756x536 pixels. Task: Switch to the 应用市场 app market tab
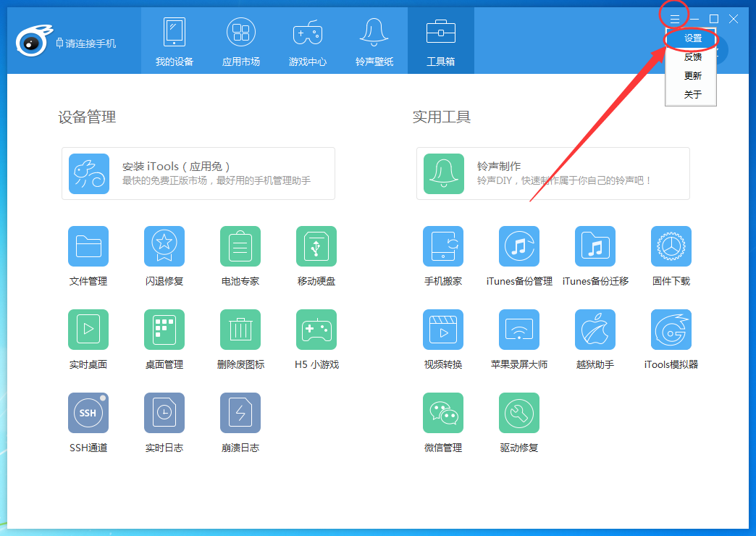[x=240, y=41]
